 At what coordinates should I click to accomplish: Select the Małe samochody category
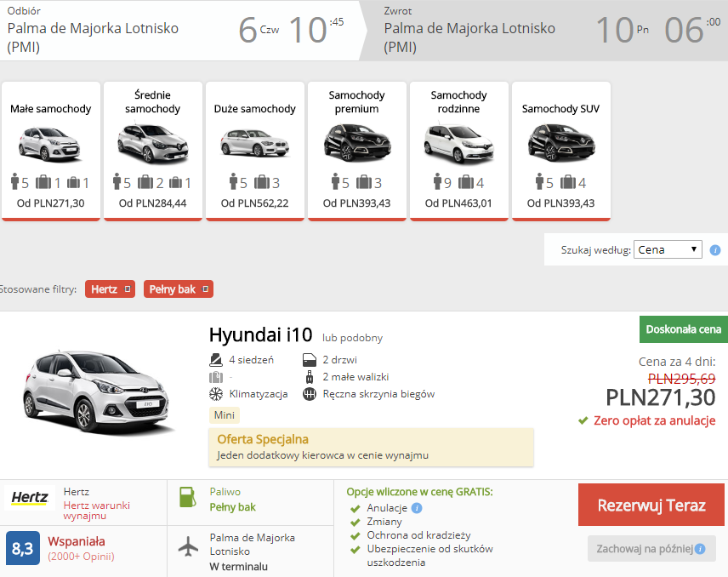point(51,151)
